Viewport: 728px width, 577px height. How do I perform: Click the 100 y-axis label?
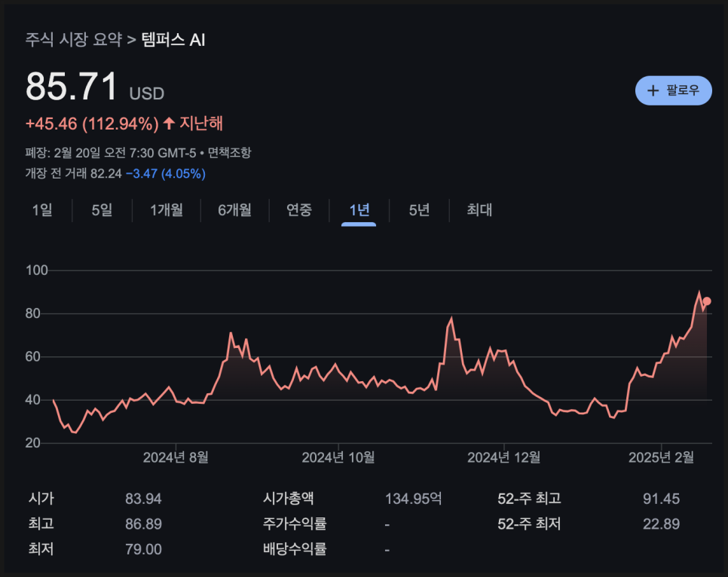coord(37,270)
